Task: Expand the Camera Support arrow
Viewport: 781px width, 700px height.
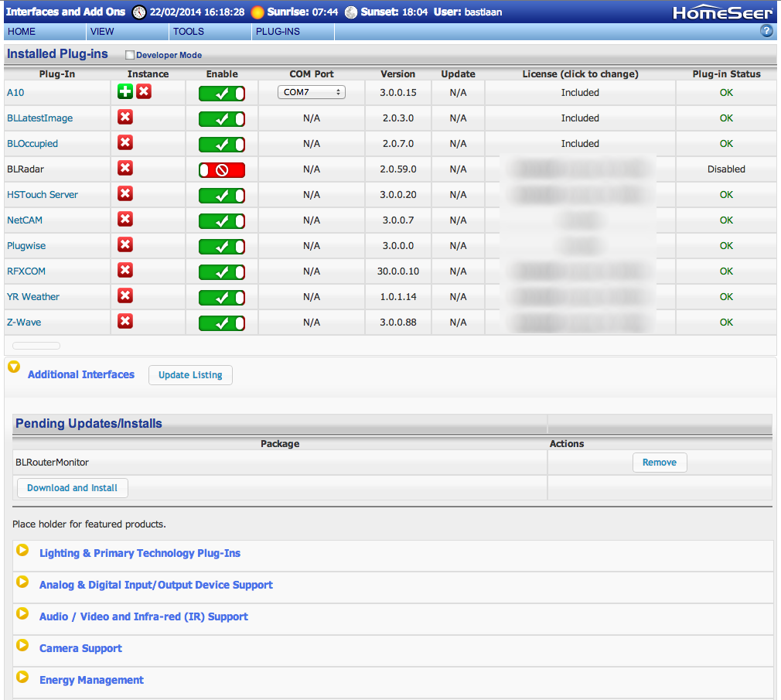Action: coord(22,645)
